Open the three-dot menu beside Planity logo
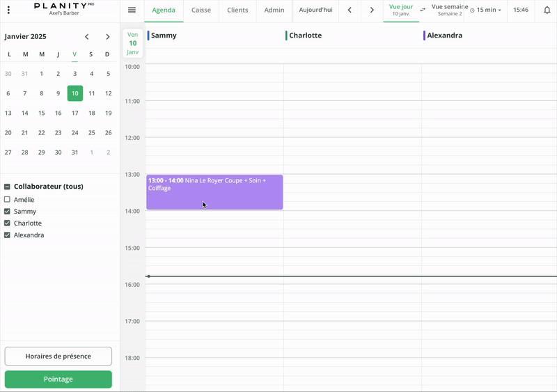This screenshot has width=557, height=392. point(8,10)
